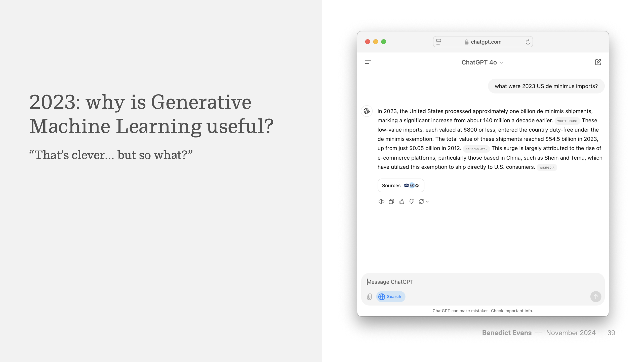Open the Sources button

point(400,186)
